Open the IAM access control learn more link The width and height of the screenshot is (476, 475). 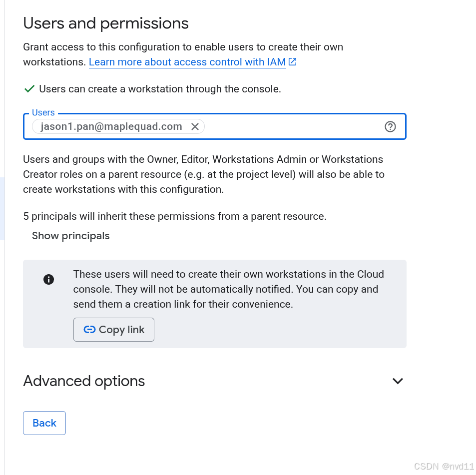click(x=187, y=62)
